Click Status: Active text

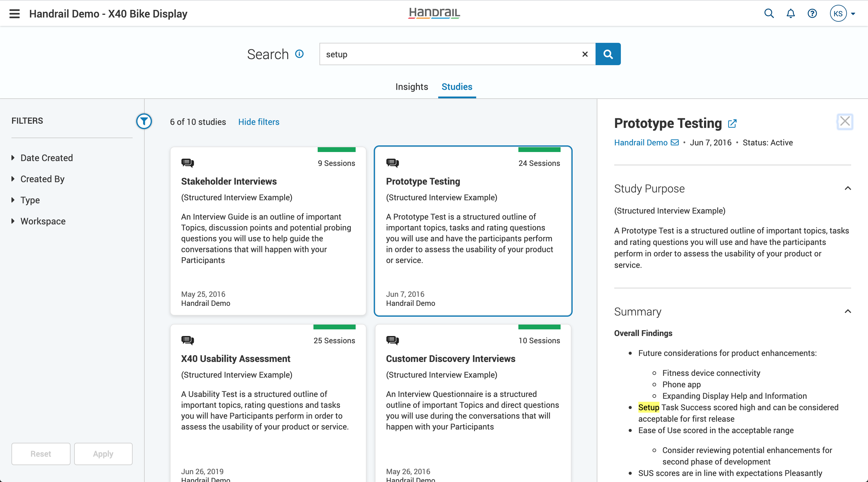click(x=768, y=143)
